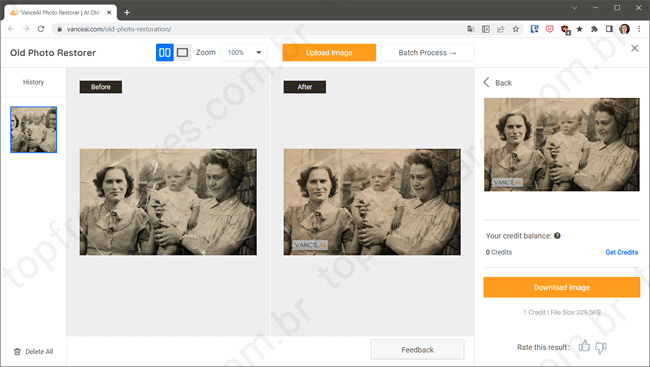Click the After restored image

tap(372, 202)
